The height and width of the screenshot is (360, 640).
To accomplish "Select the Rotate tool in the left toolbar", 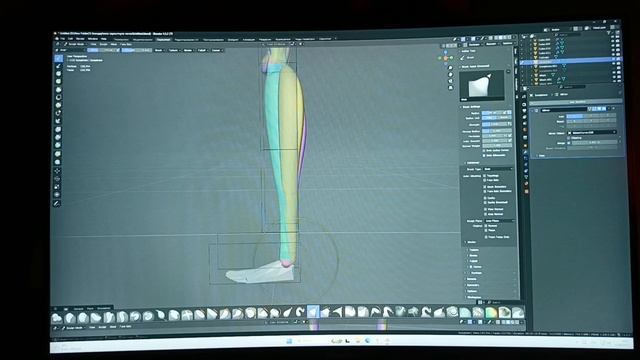I will (x=58, y=179).
